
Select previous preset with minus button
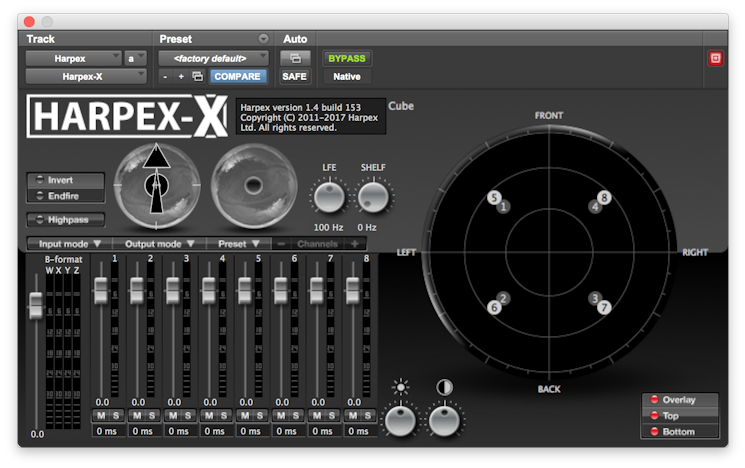(x=165, y=76)
